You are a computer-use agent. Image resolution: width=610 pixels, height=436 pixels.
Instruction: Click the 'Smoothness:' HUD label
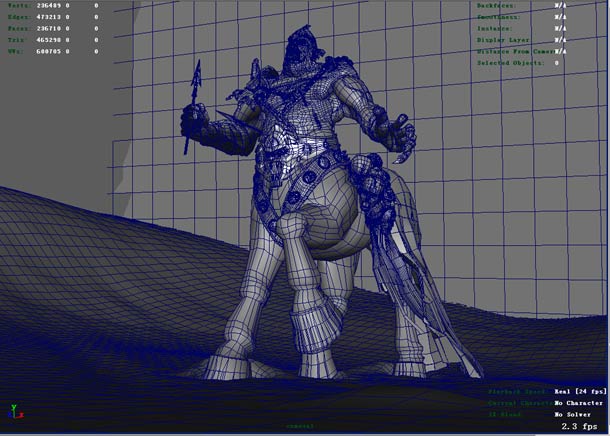(498, 17)
